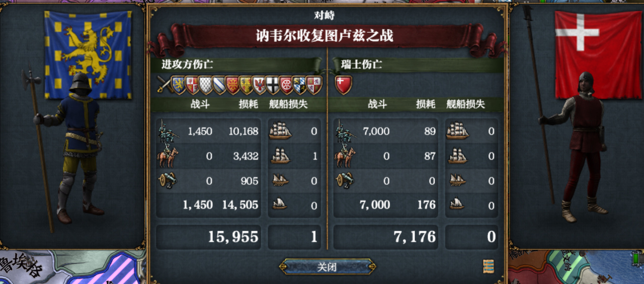
Task: Click the blue-white Bavarian lozenge shield
Action: click(x=299, y=85)
